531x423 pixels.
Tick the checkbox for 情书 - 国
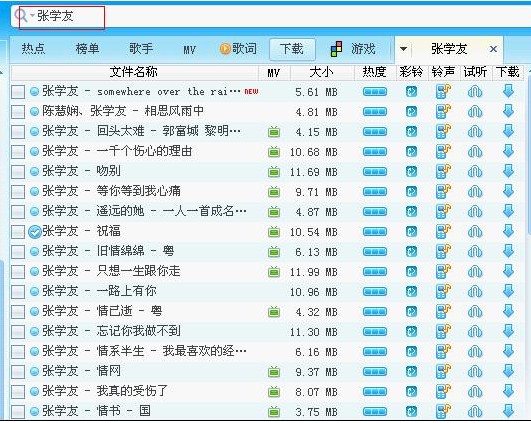[18, 411]
